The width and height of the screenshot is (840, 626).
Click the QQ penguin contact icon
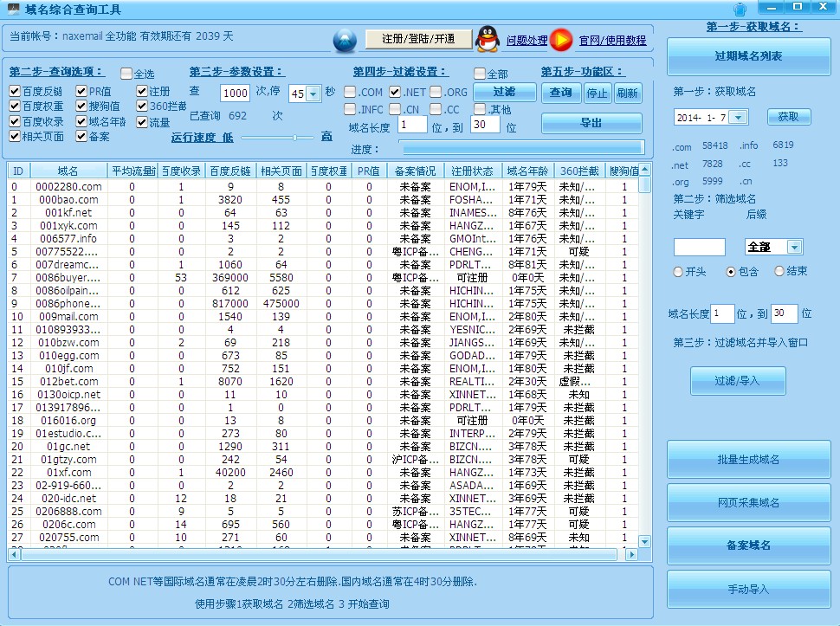coord(489,39)
